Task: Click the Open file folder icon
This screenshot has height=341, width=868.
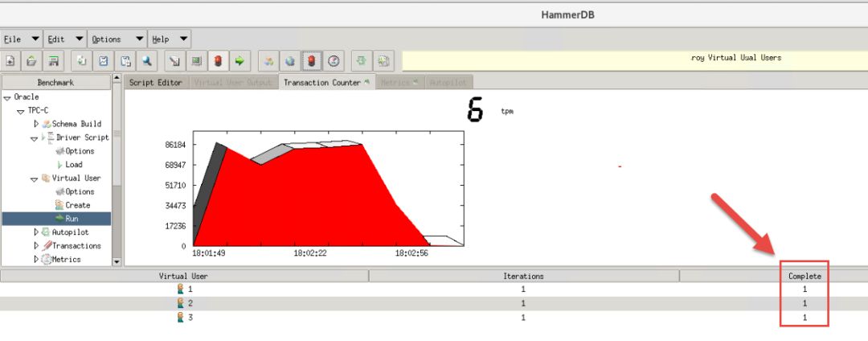Action: pyautogui.click(x=32, y=61)
